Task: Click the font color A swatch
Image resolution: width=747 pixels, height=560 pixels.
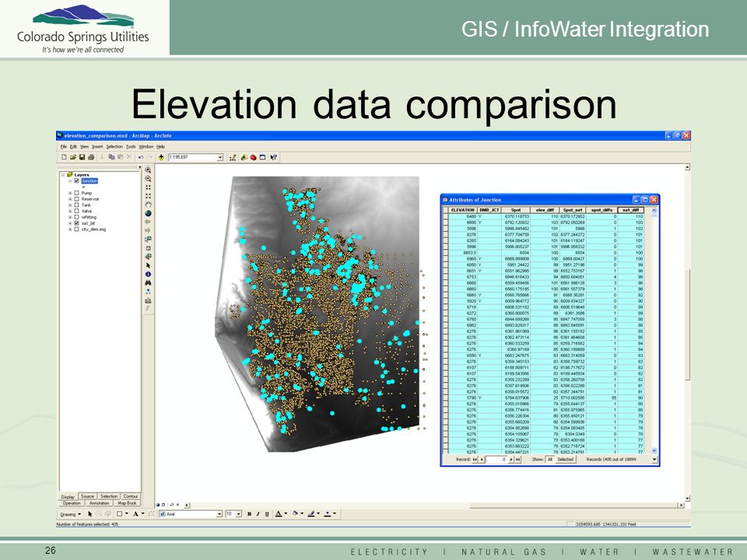Action: tap(279, 514)
